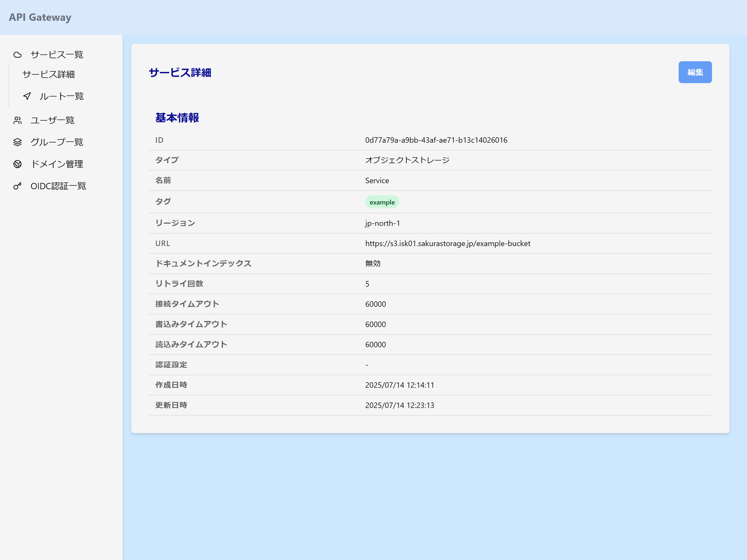The image size is (747, 560).
Task: Open ユーザ一覧 from the sidebar
Action: pos(52,120)
